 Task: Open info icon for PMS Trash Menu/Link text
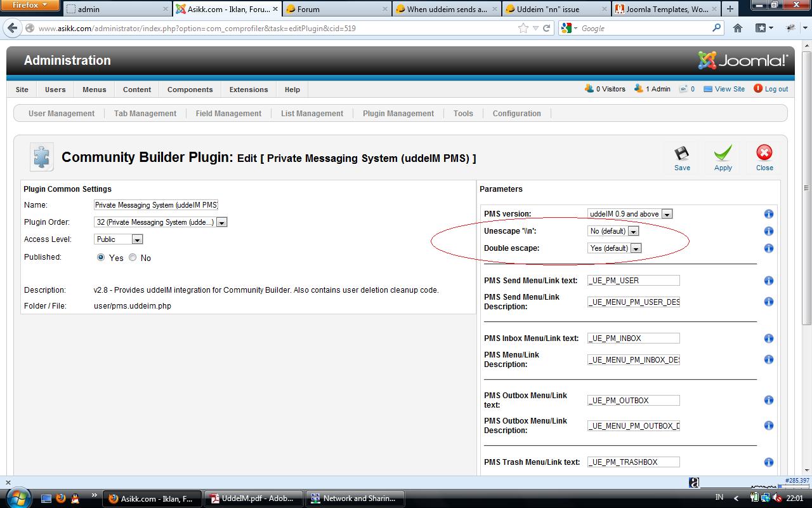point(768,462)
